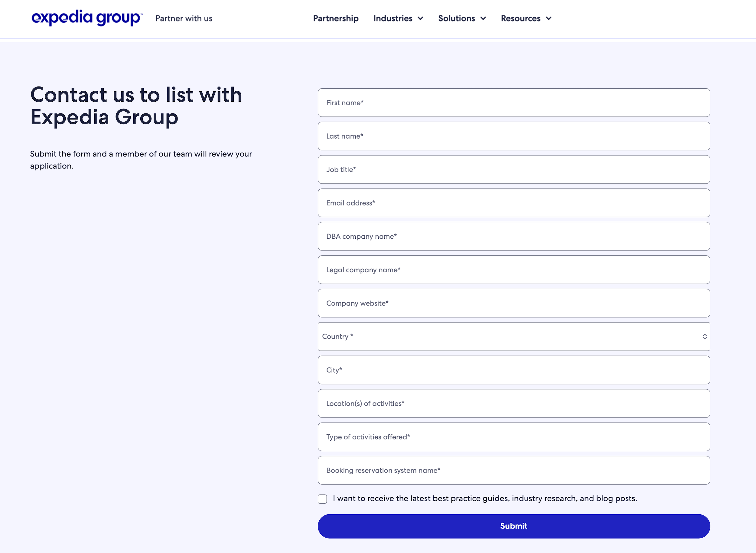Click the Partner with us link
This screenshot has height=553, width=756.
(184, 18)
